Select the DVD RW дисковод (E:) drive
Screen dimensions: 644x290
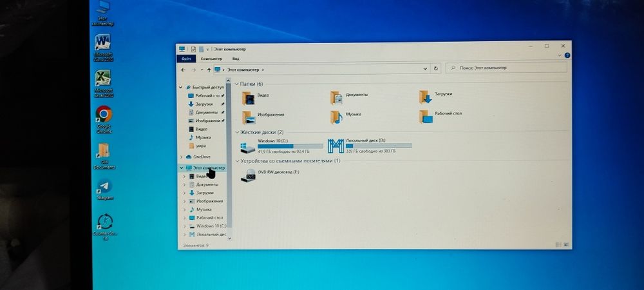[270, 175]
